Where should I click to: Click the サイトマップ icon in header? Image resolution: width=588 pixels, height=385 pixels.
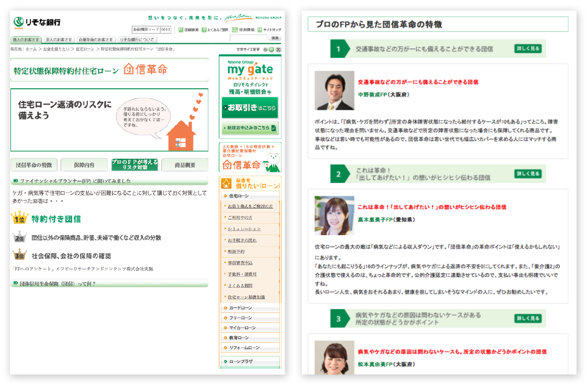tap(260, 30)
